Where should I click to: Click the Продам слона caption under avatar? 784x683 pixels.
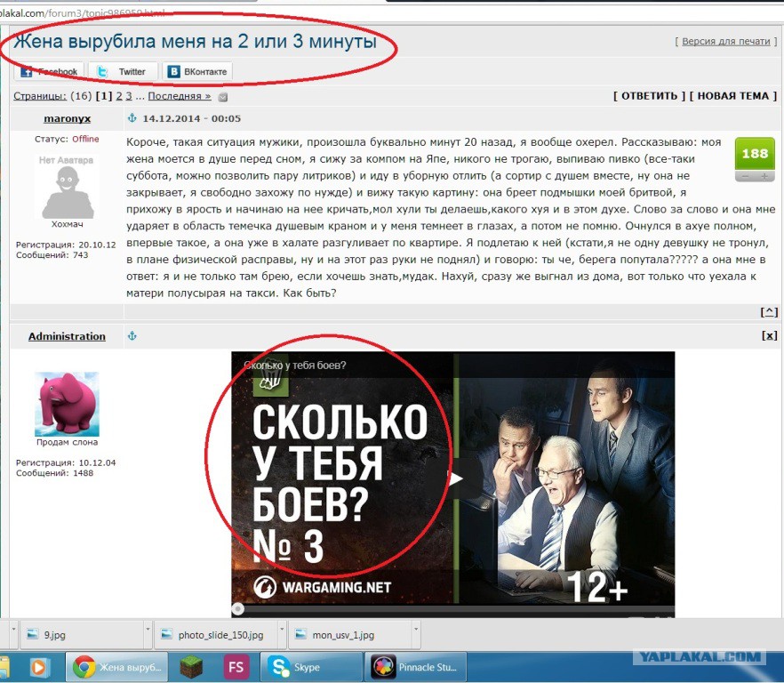click(x=67, y=442)
